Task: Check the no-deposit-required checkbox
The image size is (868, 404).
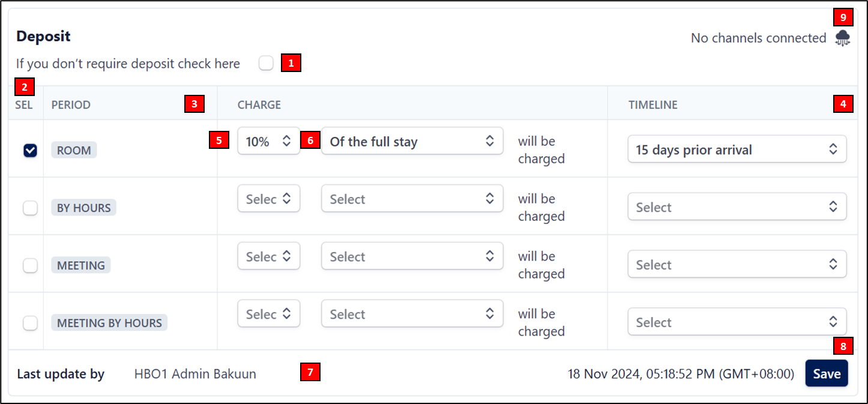Action: tap(266, 63)
